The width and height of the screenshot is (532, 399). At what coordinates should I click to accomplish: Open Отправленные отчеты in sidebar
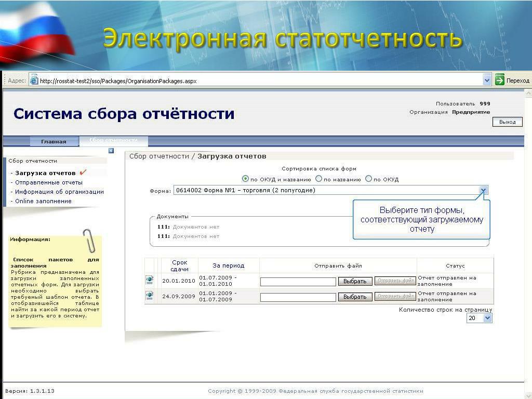click(x=48, y=182)
